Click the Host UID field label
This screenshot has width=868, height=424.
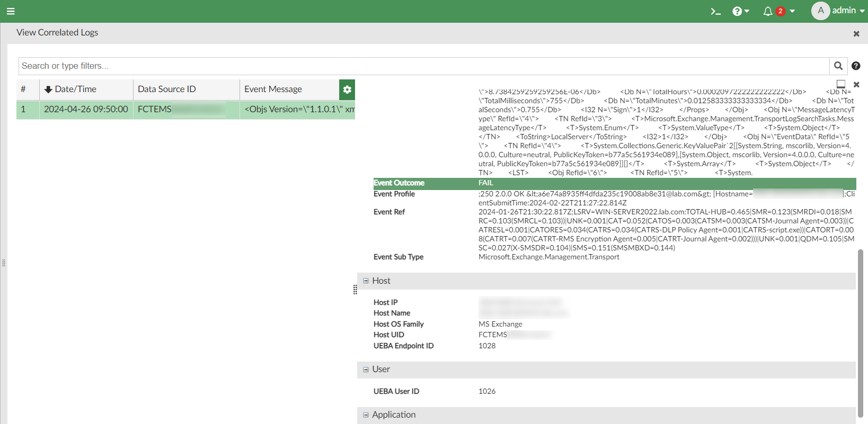tap(389, 335)
